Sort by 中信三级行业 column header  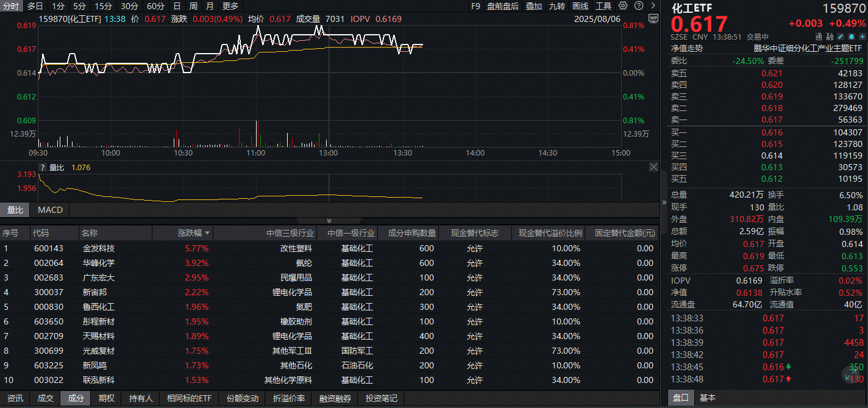265,233
